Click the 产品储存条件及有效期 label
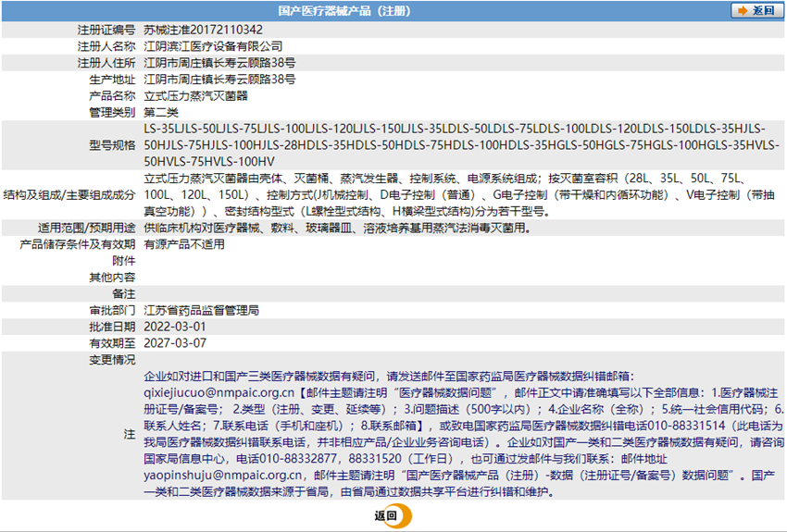Image resolution: width=787 pixels, height=532 pixels. click(x=77, y=244)
